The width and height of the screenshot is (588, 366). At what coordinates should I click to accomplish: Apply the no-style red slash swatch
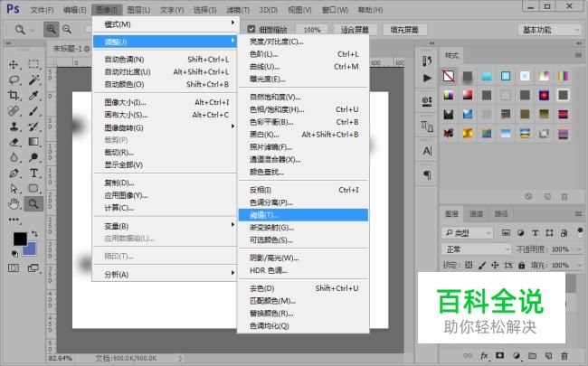click(x=449, y=76)
